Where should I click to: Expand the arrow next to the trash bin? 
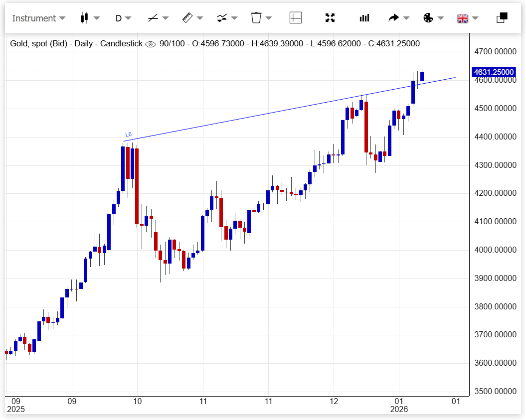[x=269, y=18]
